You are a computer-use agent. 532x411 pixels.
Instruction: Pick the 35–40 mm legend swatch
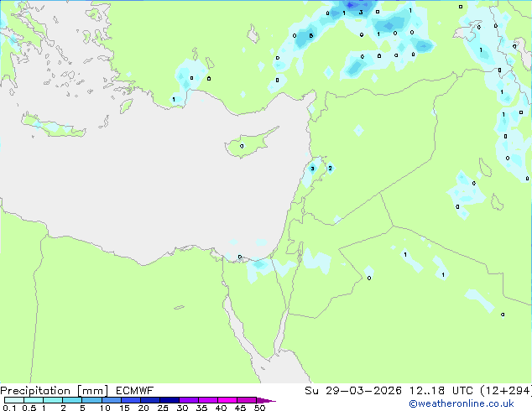pyautogui.click(x=207, y=400)
